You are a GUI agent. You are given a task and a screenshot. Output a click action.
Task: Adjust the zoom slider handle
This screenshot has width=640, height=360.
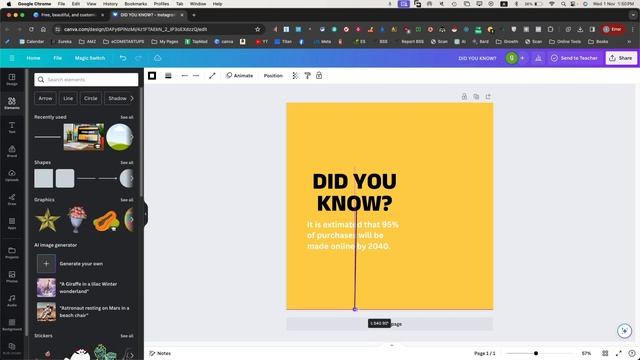pos(536,353)
